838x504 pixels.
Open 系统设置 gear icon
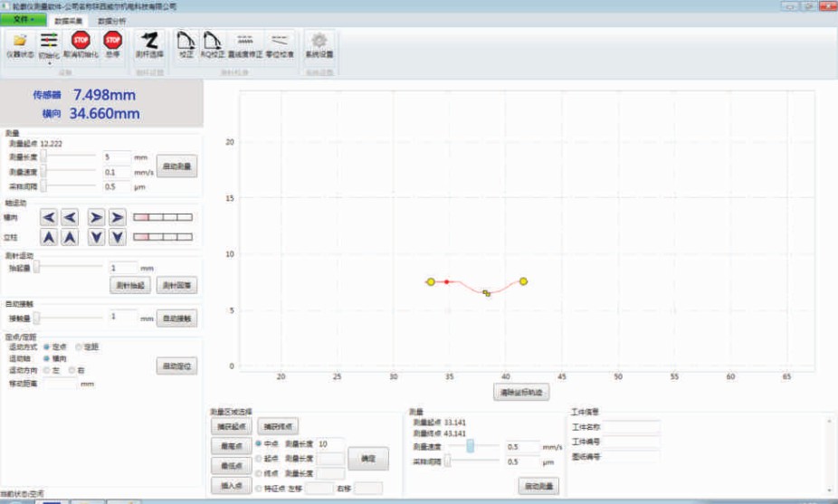coord(319,43)
